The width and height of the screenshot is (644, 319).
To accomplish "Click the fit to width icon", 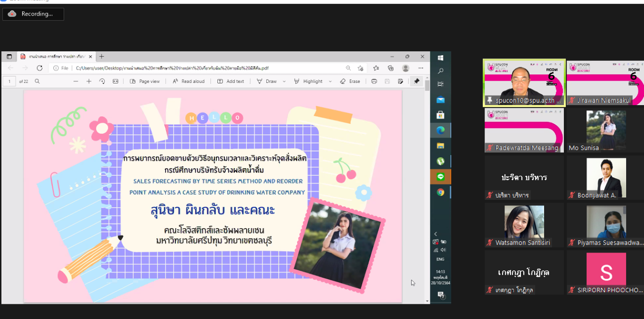I will pyautogui.click(x=116, y=81).
